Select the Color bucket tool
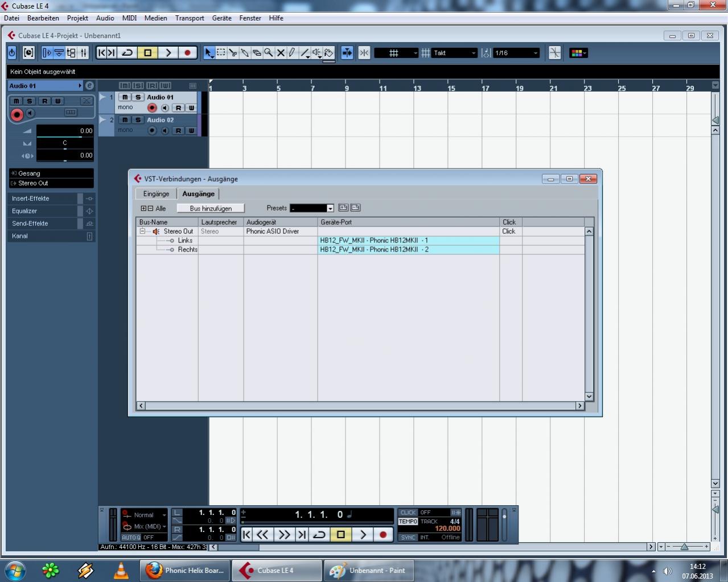This screenshot has width=728, height=582. coord(328,53)
